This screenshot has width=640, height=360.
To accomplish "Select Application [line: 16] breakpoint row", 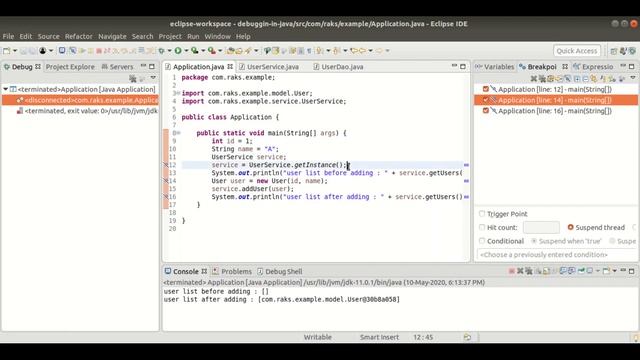I will [x=555, y=111].
